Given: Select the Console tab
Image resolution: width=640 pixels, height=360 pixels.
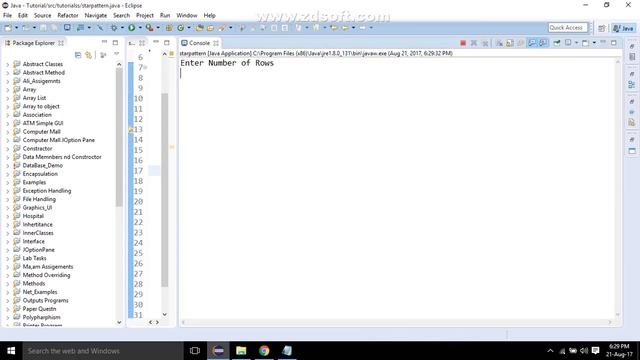Looking at the screenshot, I should coord(199,43).
